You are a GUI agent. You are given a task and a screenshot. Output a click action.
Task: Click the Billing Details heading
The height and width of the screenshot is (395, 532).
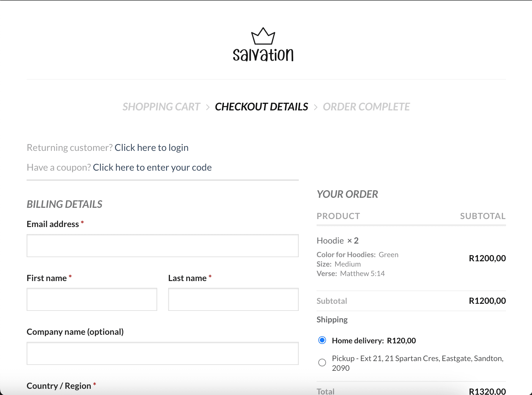(x=64, y=204)
